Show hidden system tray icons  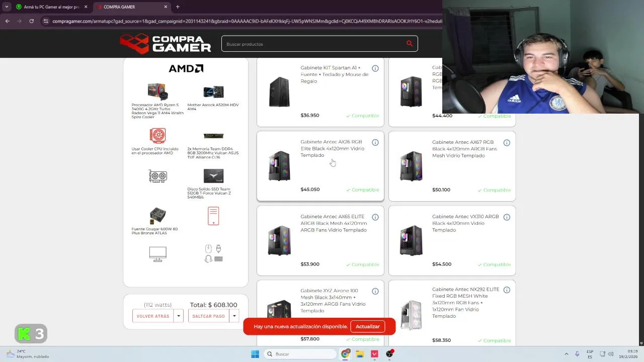point(566,354)
